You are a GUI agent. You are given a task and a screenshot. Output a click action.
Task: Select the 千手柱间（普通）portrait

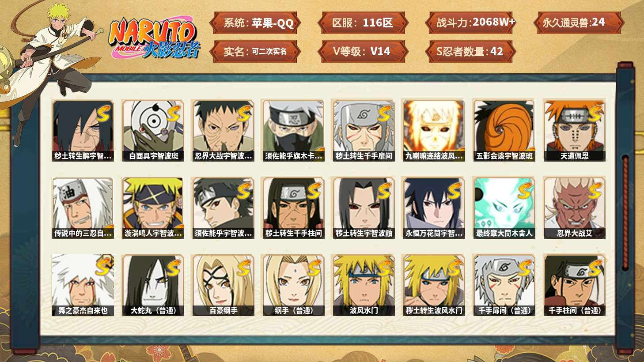(574, 285)
